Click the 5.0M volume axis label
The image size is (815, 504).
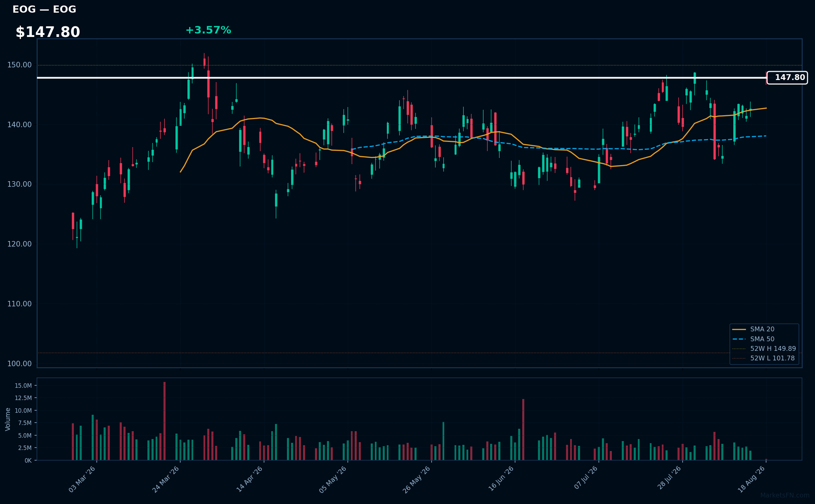(25, 436)
